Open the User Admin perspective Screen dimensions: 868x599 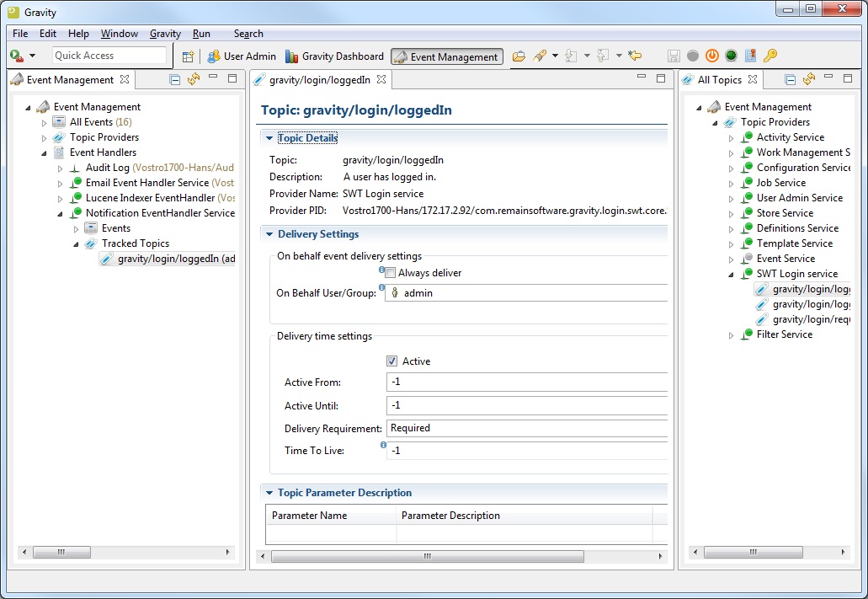pos(242,56)
